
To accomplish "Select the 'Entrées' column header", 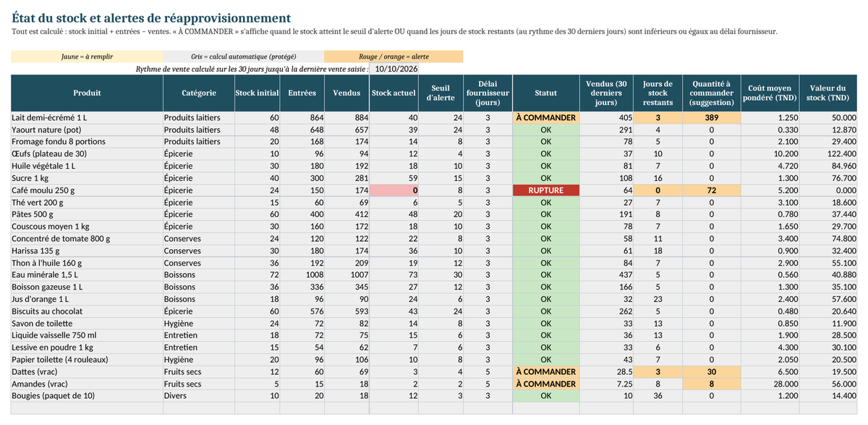I will coord(302,93).
